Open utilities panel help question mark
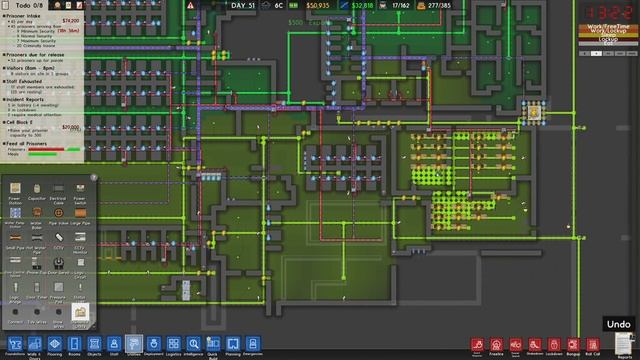The image size is (640, 360). tap(94, 177)
